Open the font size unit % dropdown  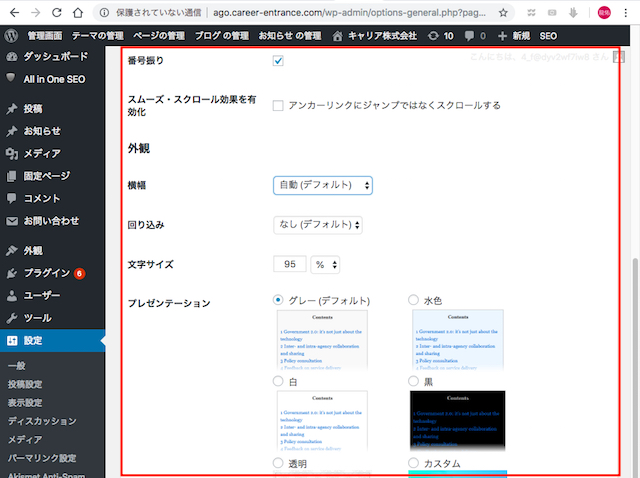(x=326, y=265)
